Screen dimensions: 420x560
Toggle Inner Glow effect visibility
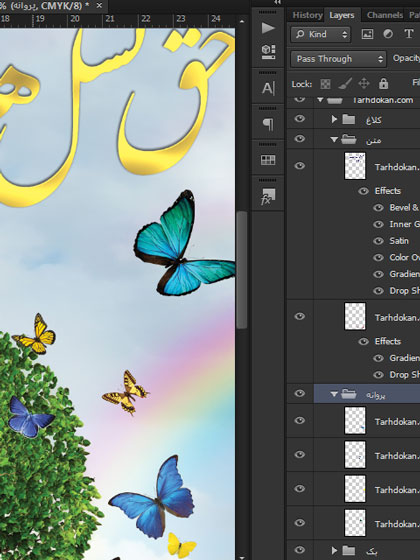[378, 224]
